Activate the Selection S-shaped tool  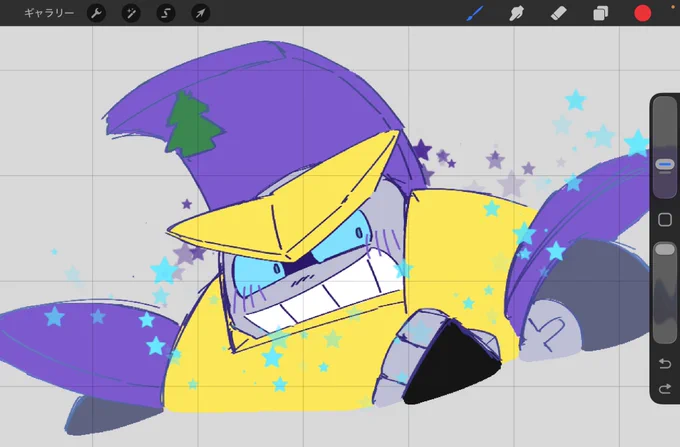pos(166,13)
